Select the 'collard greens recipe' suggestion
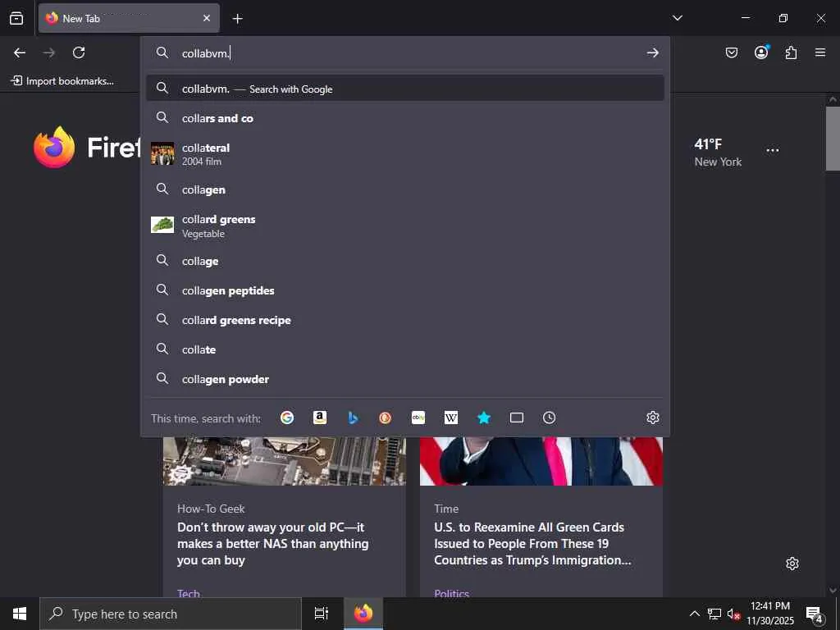 tap(405, 320)
